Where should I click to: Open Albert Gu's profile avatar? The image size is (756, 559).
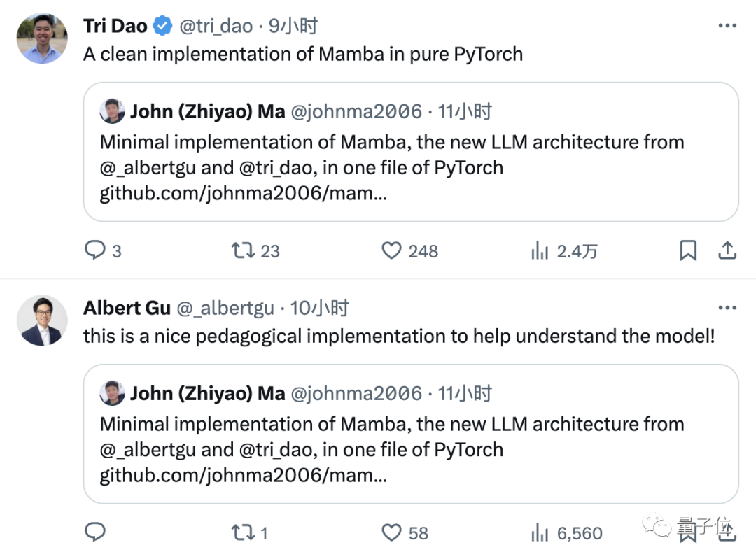click(42, 320)
